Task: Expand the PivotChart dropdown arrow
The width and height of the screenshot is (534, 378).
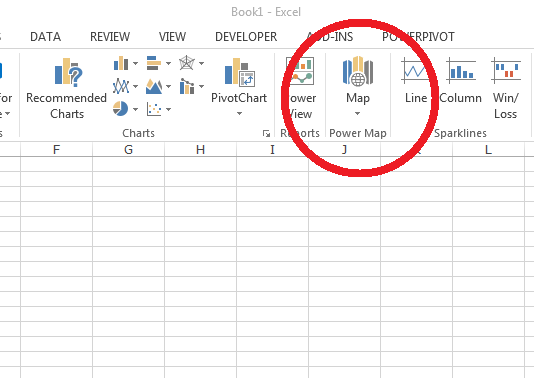Action: click(239, 113)
